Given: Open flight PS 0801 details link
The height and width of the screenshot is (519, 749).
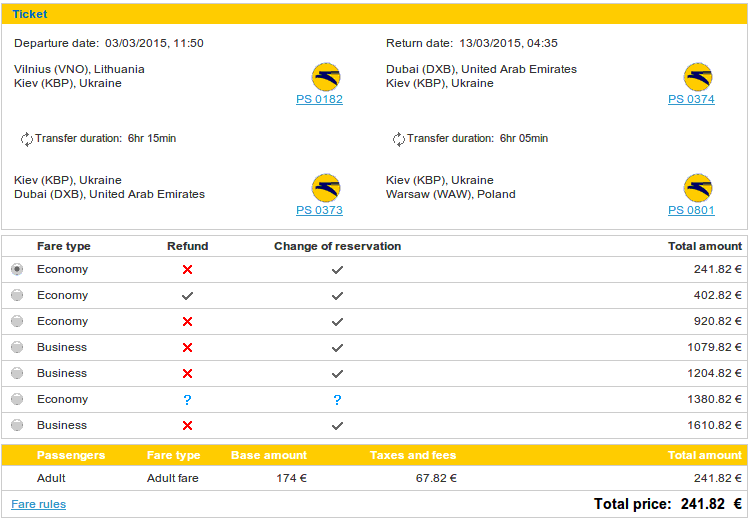Looking at the screenshot, I should [x=691, y=210].
